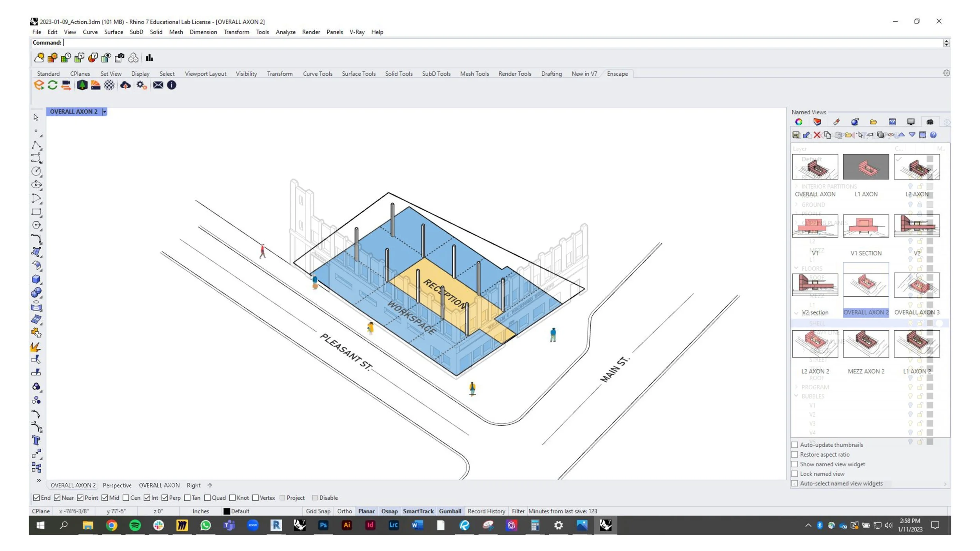The width and height of the screenshot is (980, 551).
Task: Enable Auto-update thumbnails checkbox
Action: coord(795,445)
